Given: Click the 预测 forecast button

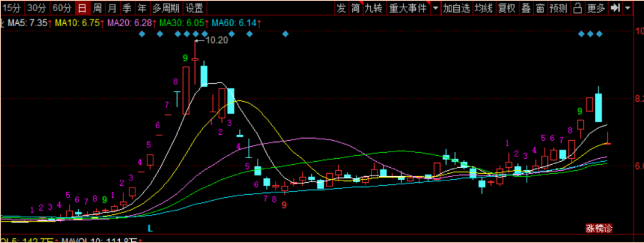Looking at the screenshot, I should click(x=559, y=8).
